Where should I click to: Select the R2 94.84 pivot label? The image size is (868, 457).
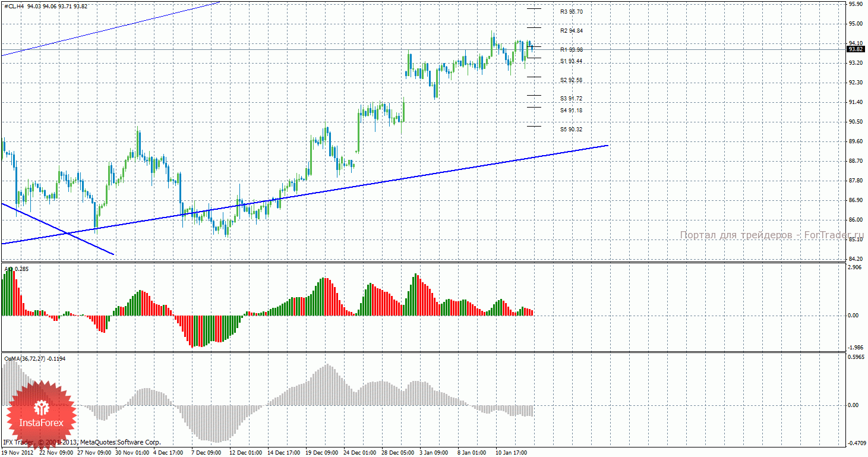[x=572, y=31]
